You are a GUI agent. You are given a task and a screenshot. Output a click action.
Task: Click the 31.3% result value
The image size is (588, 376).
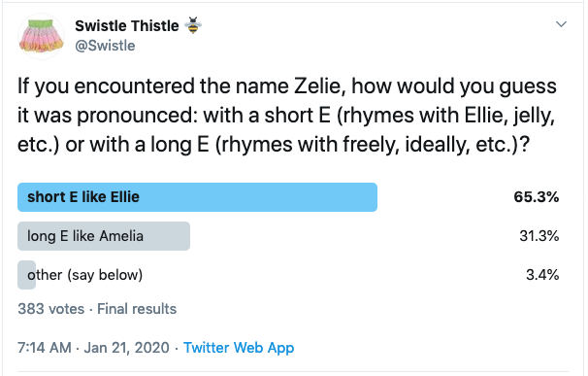(539, 236)
